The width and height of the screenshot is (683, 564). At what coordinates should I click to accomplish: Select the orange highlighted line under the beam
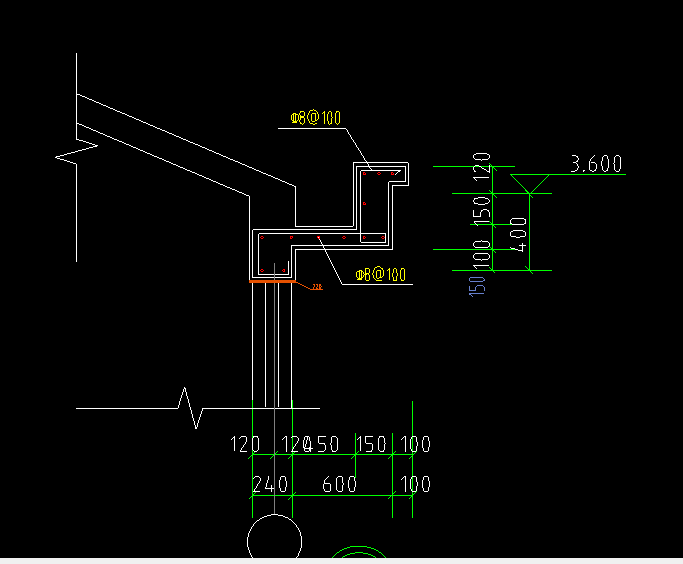click(272, 282)
